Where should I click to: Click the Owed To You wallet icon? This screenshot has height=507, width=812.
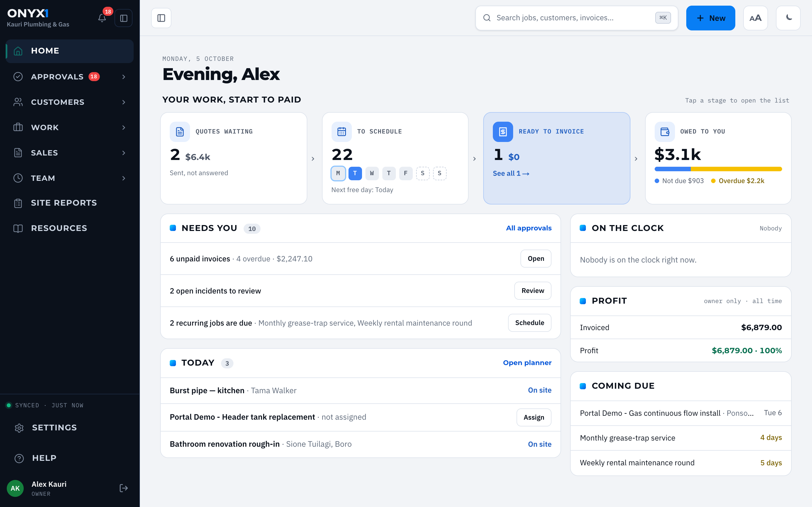click(x=665, y=132)
